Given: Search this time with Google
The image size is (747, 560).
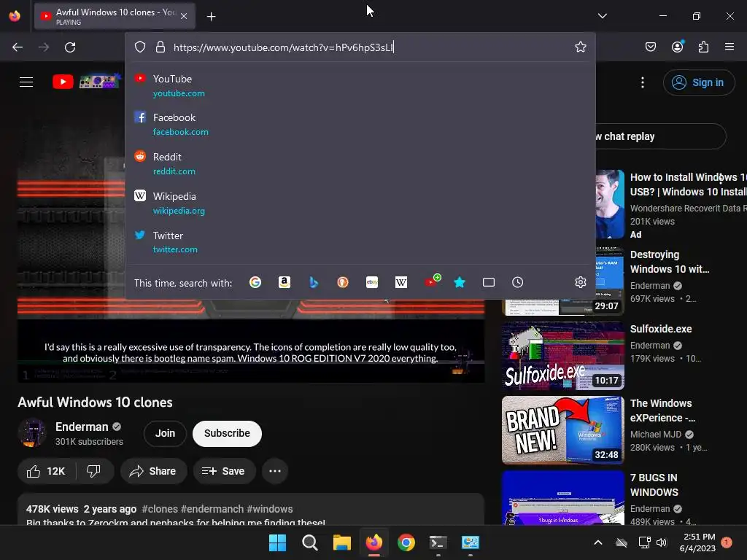Looking at the screenshot, I should coord(255,282).
